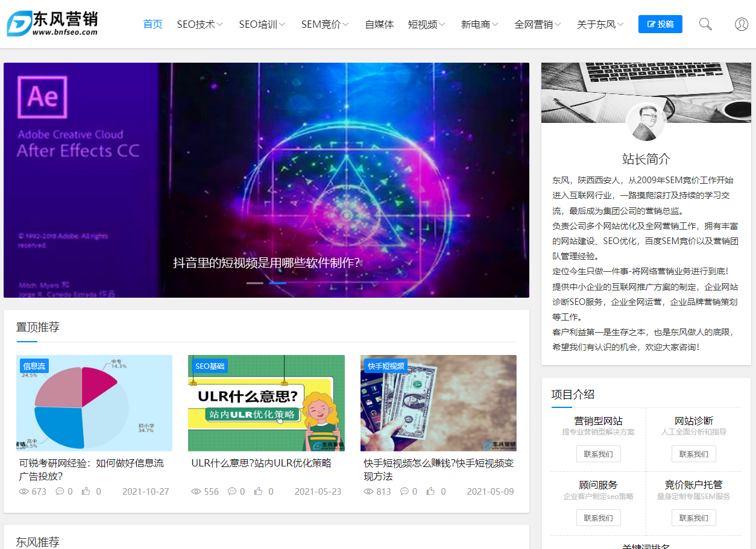756x549 pixels.
Task: Go to the 首页 nav item
Action: coord(153,24)
